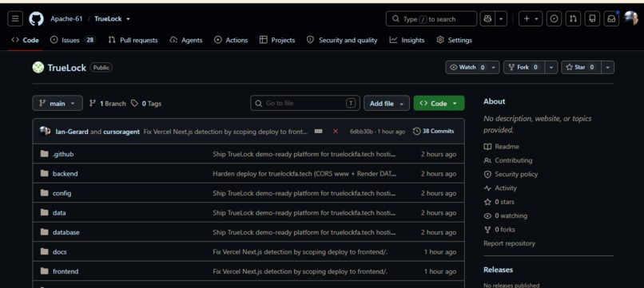Viewport: 644px width, 288px height.
Task: View the 1 Branch link
Action: [x=108, y=104]
